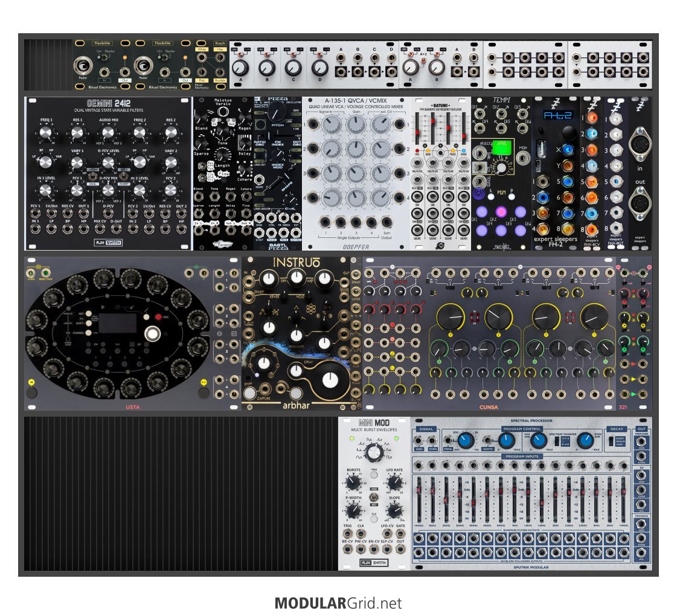
Task: Click the channel 1 Gain knob on A-135-1
Action: click(356, 124)
